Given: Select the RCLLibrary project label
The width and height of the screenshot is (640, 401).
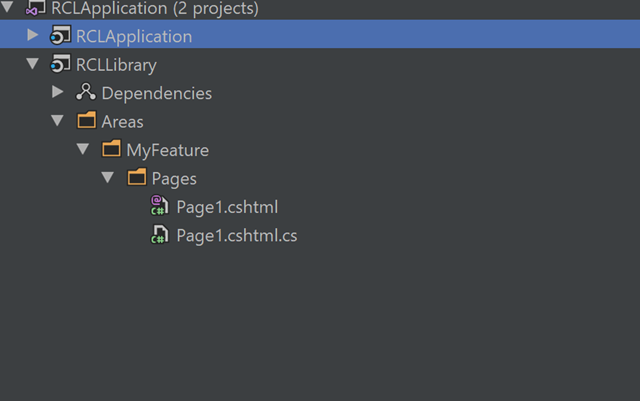Looking at the screenshot, I should tap(116, 65).
